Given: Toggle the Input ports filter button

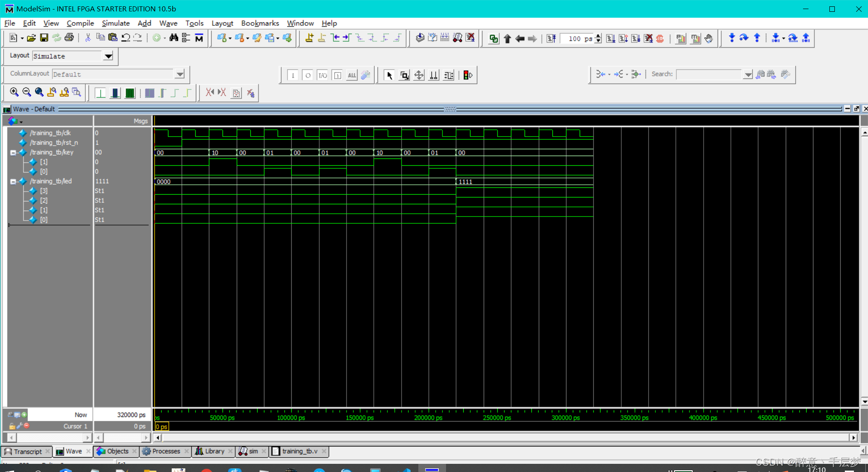Looking at the screenshot, I should coord(293,75).
